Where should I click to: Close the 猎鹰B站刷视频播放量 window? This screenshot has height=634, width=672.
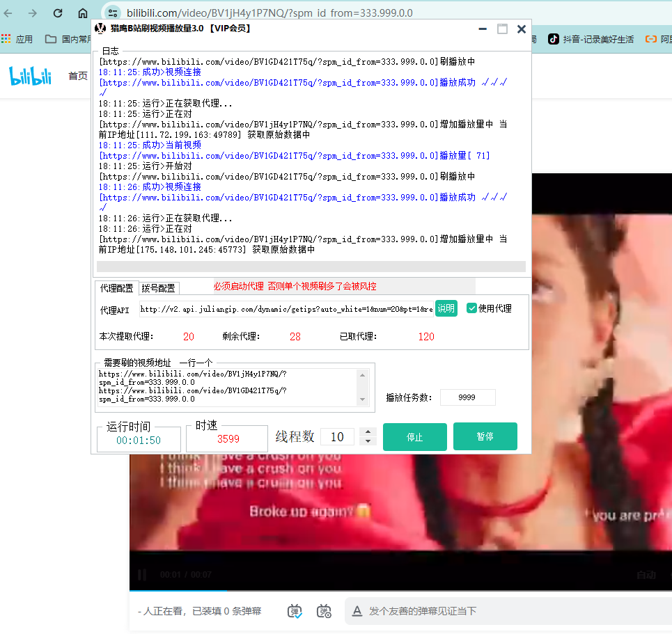(x=521, y=29)
